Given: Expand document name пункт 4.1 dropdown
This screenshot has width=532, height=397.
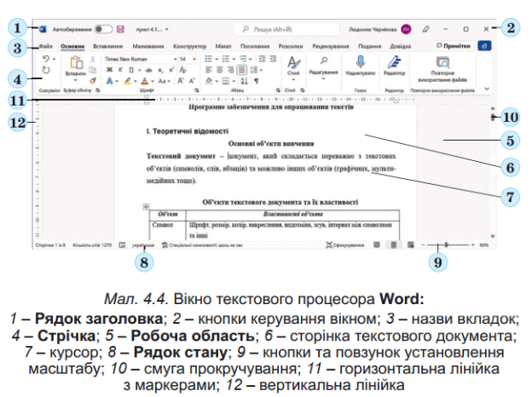Looking at the screenshot, I should click(166, 30).
